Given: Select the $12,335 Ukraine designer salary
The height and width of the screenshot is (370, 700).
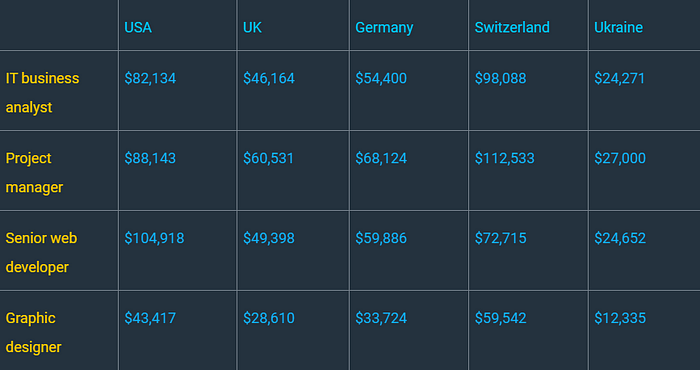Looking at the screenshot, I should click(x=620, y=318).
